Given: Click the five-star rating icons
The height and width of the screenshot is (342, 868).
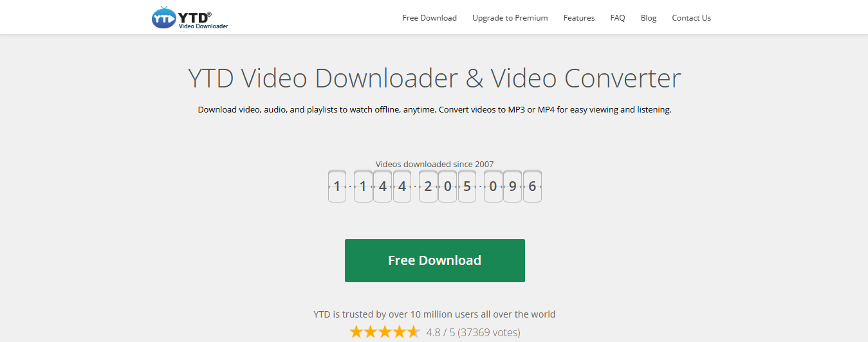Looking at the screenshot, I should point(385,332).
